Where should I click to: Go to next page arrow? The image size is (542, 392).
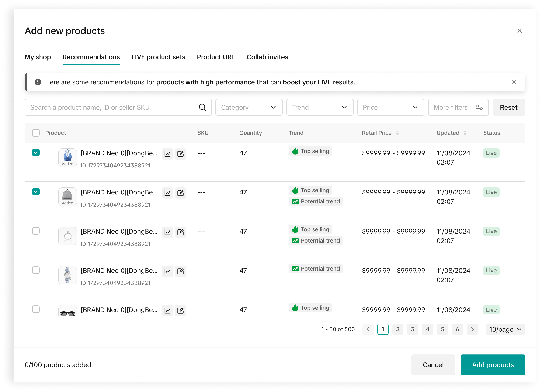pos(472,329)
